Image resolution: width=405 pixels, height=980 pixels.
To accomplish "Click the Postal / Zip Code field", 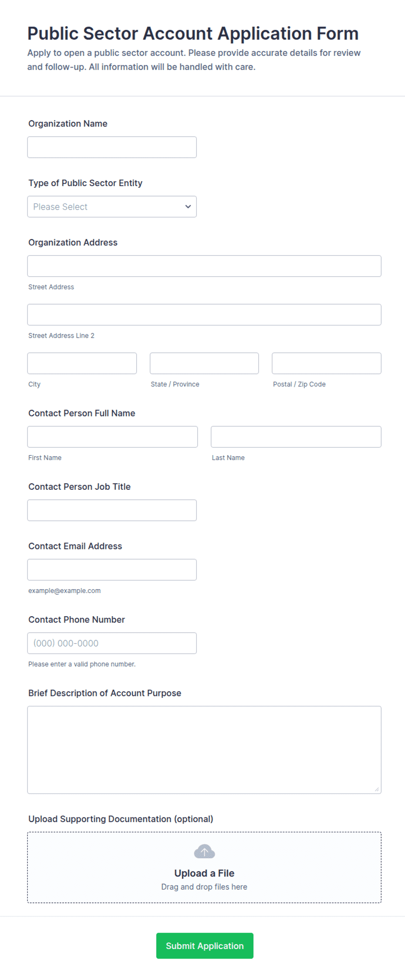I will click(327, 363).
